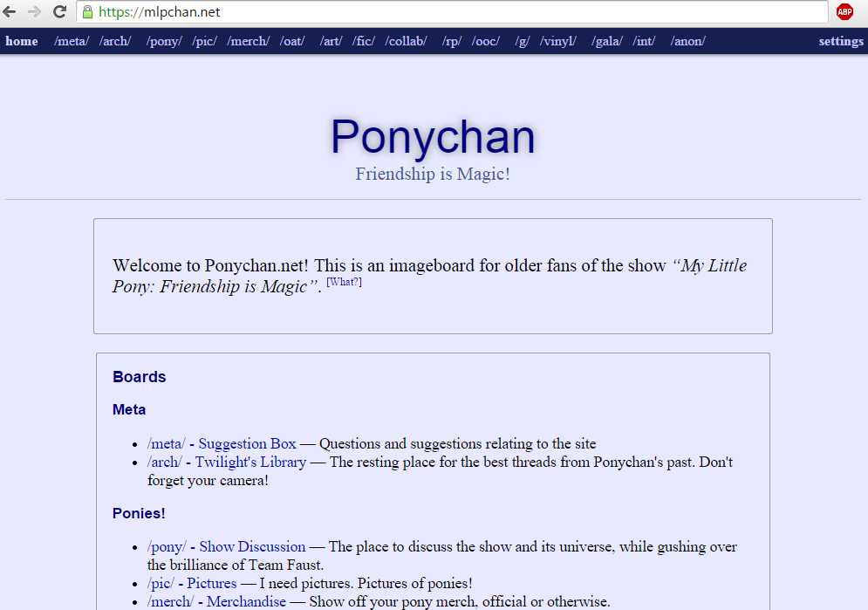Reload the page using the refresh icon
The height and width of the screenshot is (610, 868).
click(x=58, y=12)
